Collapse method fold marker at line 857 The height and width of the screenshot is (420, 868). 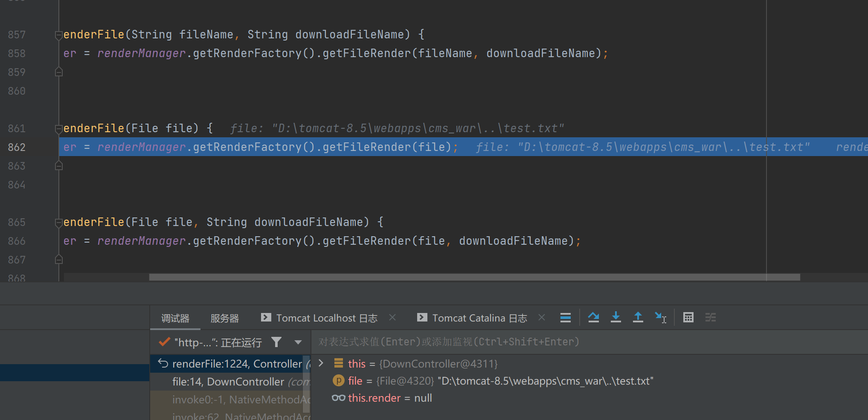[59, 35]
